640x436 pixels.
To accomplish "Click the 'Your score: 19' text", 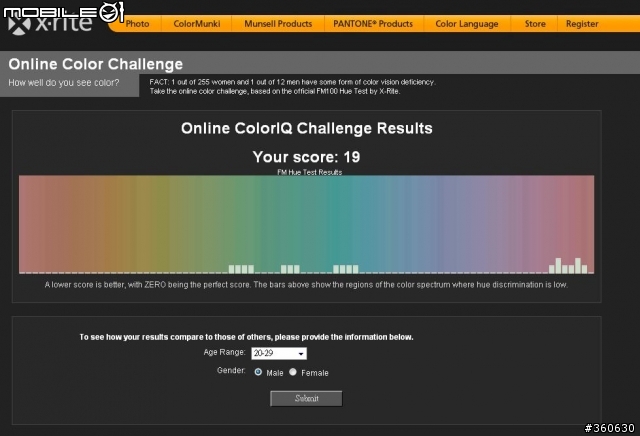I will [306, 157].
